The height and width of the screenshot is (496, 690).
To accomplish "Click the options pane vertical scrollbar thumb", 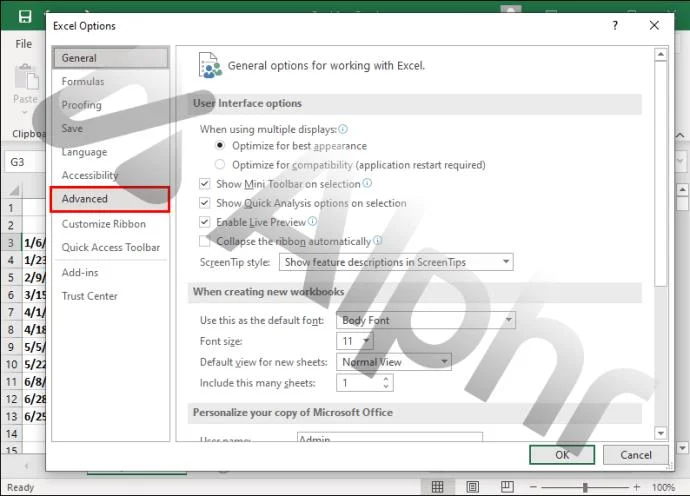I will [661, 174].
